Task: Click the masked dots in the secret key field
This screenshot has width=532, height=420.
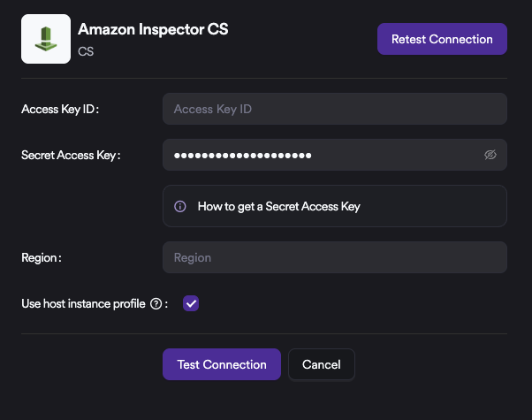Action: 242,155
